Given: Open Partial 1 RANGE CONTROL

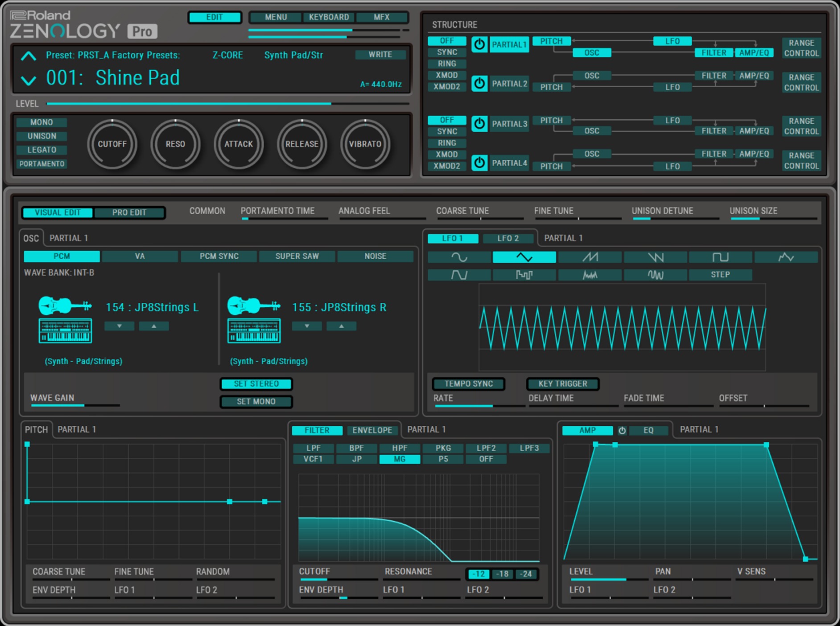Looking at the screenshot, I should (801, 48).
